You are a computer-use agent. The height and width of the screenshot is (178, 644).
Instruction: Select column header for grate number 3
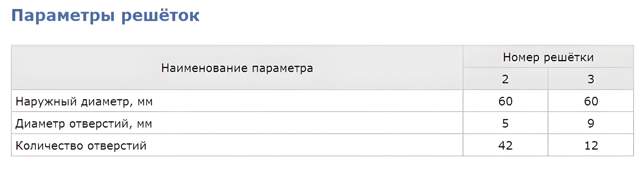(x=591, y=79)
